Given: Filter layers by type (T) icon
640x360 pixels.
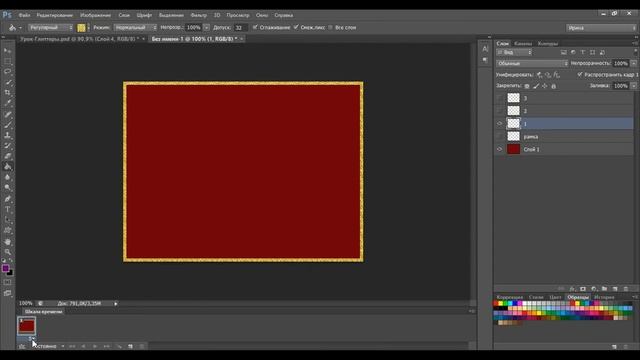Looking at the screenshot, I should (583, 52).
